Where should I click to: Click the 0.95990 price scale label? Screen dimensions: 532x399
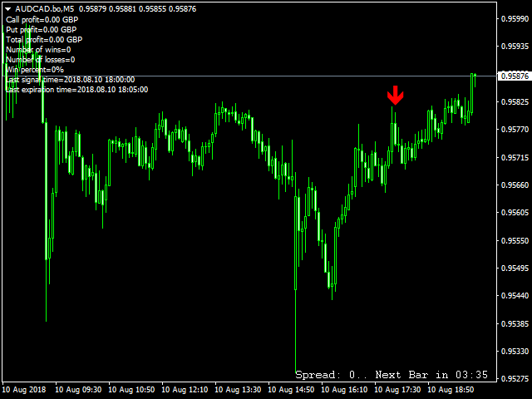tap(515, 18)
